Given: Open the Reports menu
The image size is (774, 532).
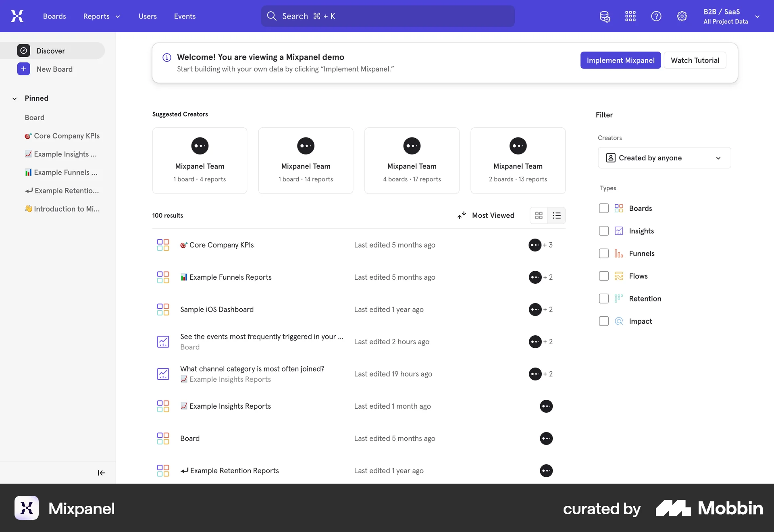Looking at the screenshot, I should (101, 16).
